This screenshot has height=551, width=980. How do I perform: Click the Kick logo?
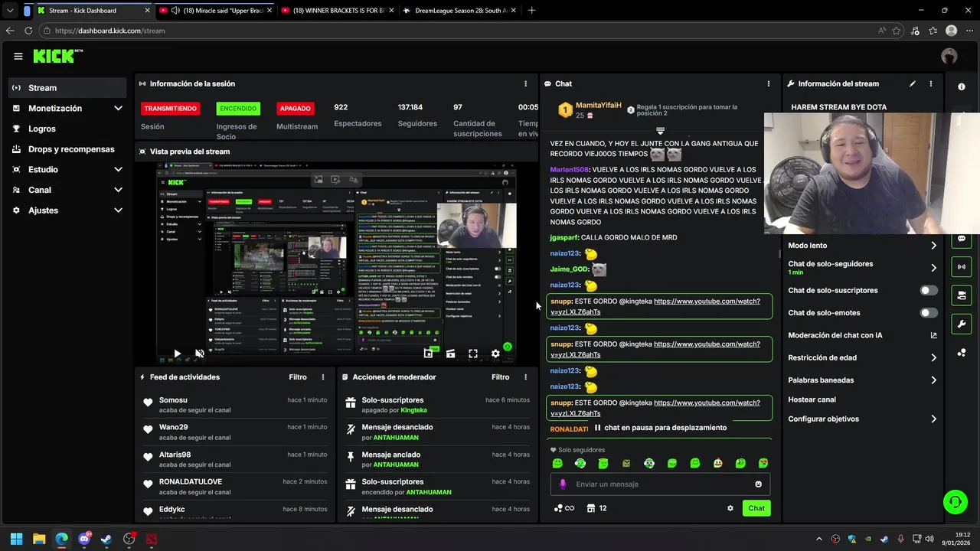(x=57, y=56)
